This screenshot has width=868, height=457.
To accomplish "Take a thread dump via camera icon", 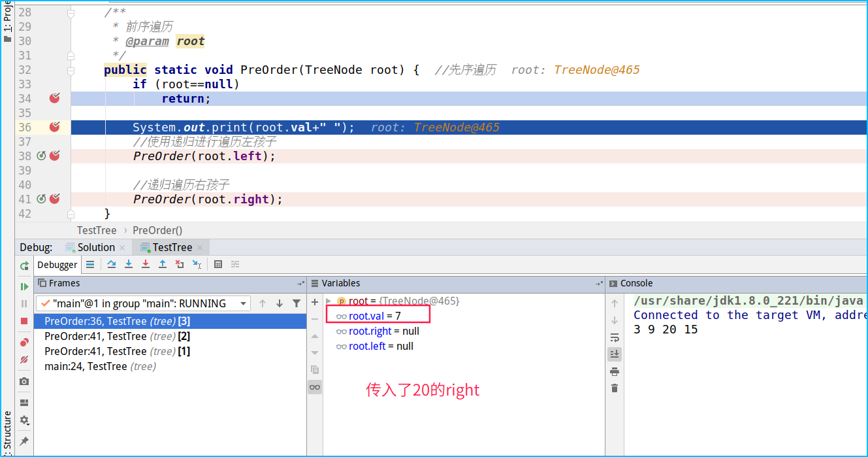I will pos(24,381).
